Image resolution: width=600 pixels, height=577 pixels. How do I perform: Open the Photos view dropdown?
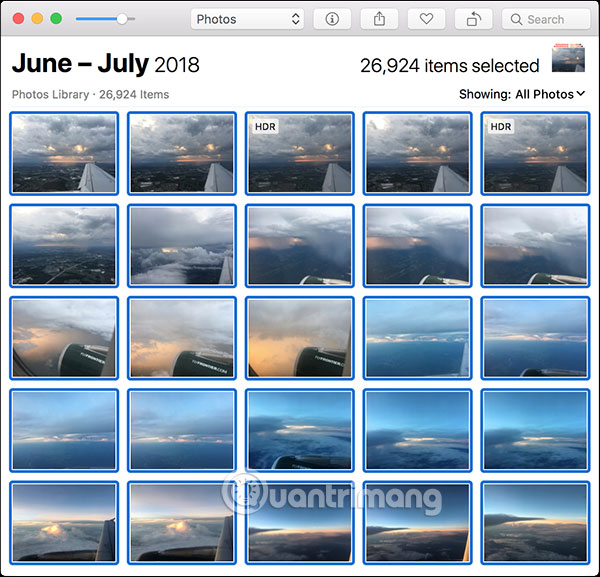pyautogui.click(x=247, y=19)
